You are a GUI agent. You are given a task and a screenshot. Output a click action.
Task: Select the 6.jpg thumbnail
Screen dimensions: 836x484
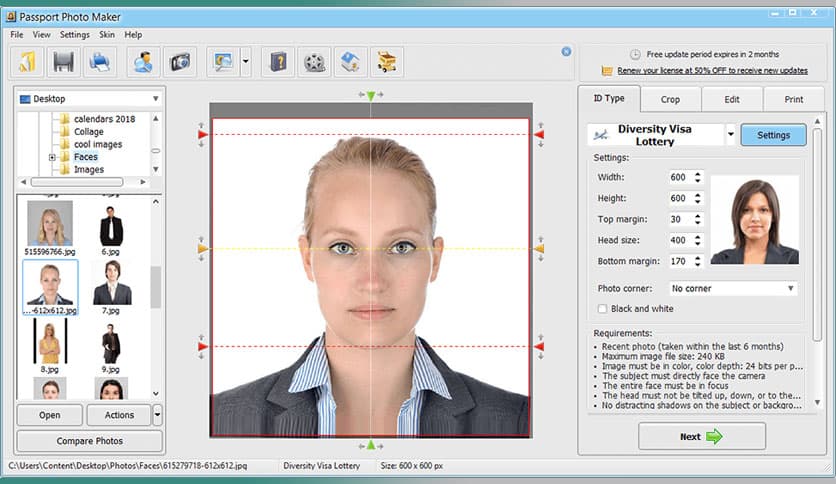[x=111, y=230]
